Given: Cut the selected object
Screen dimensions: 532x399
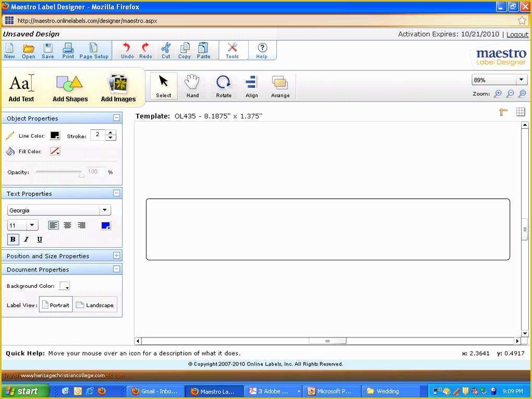Looking at the screenshot, I should (165, 51).
